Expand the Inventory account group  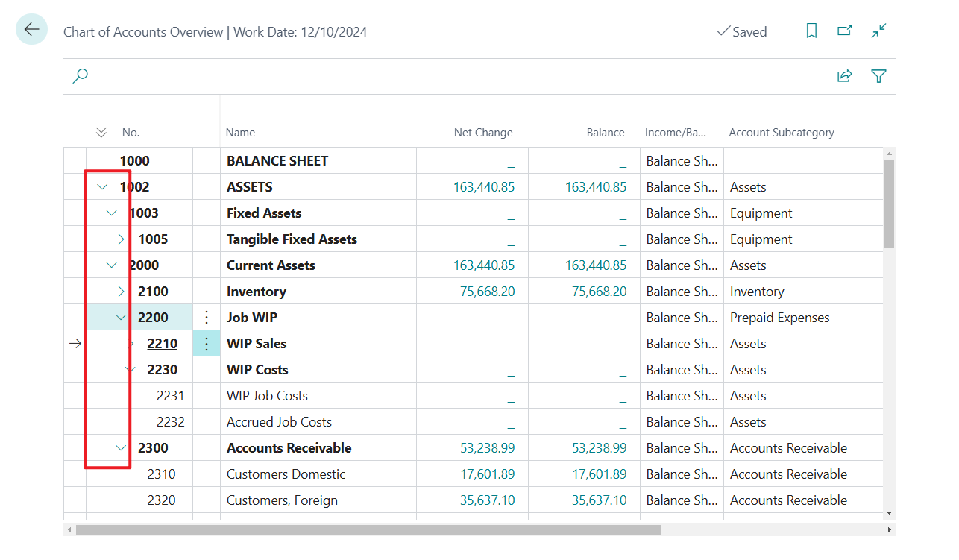click(x=120, y=291)
